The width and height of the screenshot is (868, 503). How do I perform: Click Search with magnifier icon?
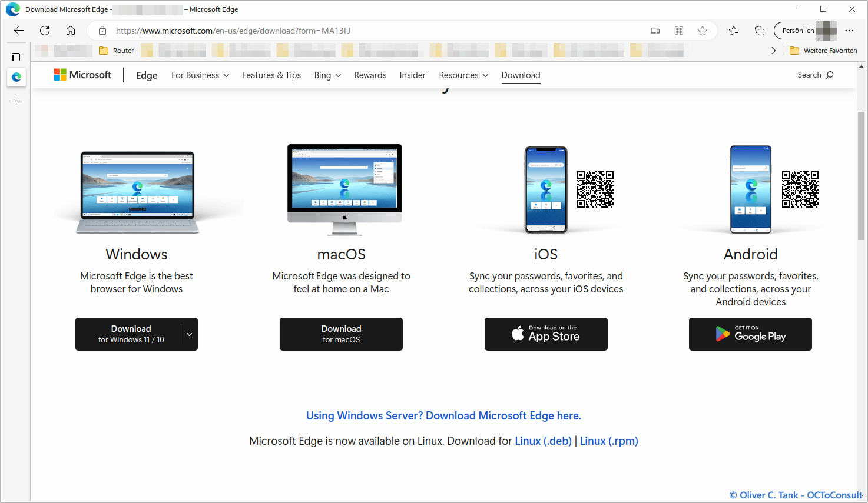pos(816,75)
